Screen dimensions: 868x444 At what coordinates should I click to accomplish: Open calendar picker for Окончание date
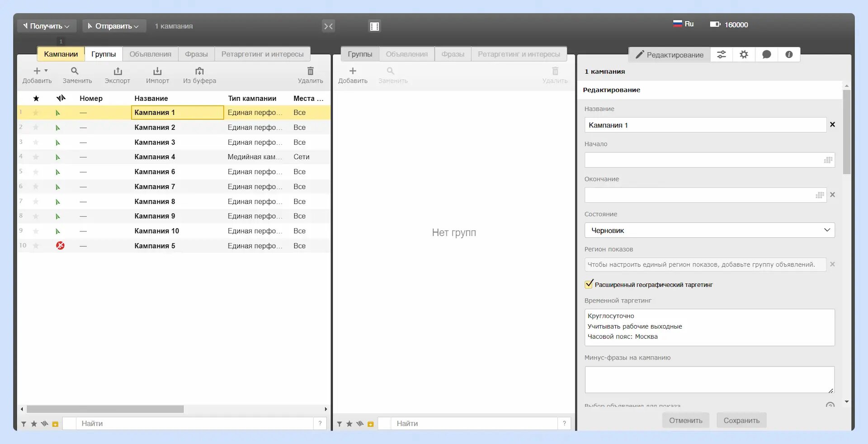820,195
